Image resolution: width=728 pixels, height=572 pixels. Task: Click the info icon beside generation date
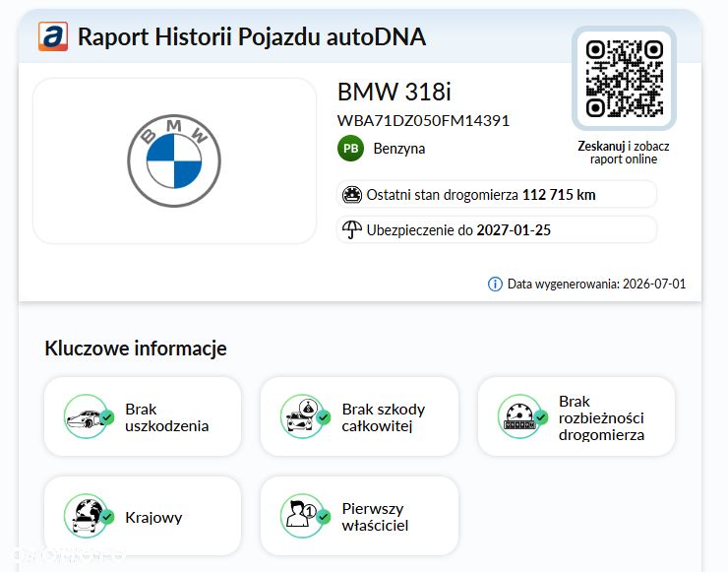click(x=495, y=284)
